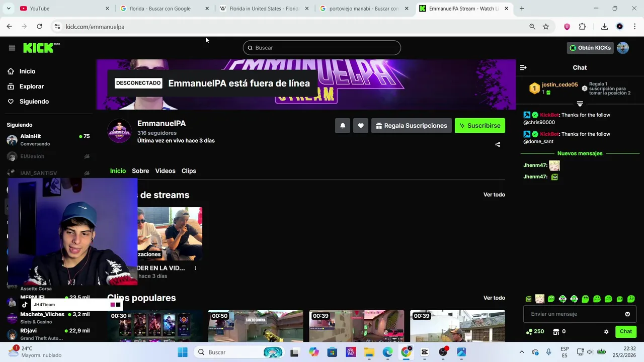Switch to Florida Wikipedia browser tab

coord(264,9)
